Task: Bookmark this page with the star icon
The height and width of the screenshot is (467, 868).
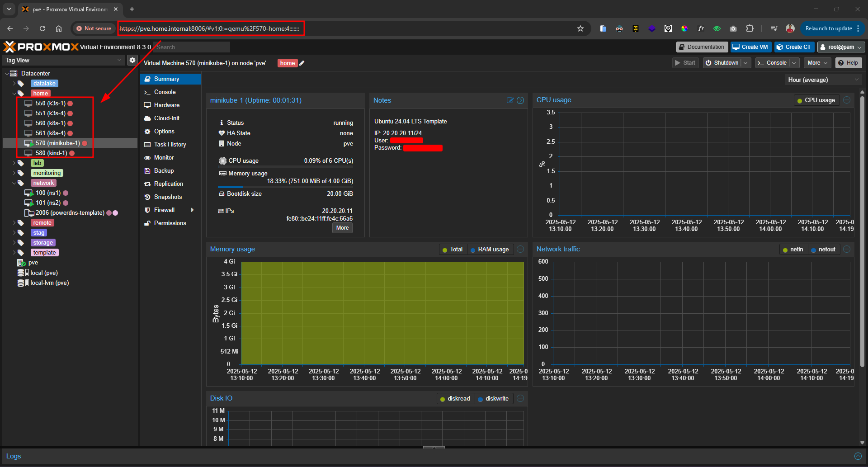Action: pyautogui.click(x=580, y=28)
